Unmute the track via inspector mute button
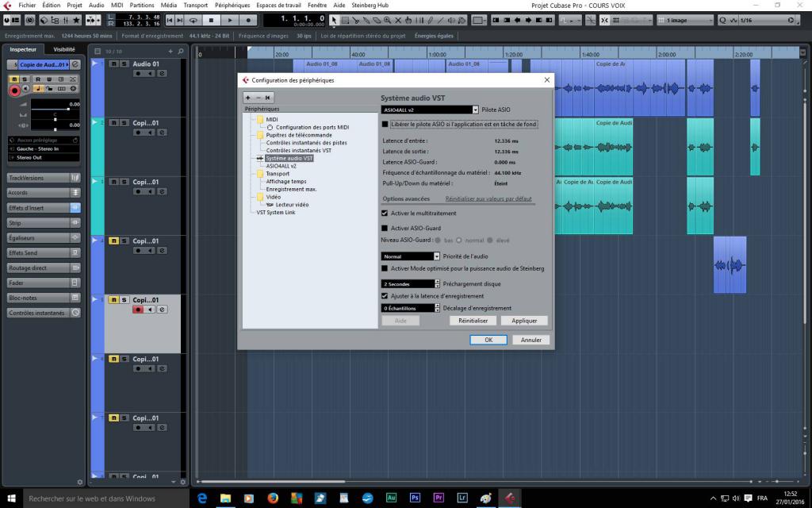 (x=14, y=79)
